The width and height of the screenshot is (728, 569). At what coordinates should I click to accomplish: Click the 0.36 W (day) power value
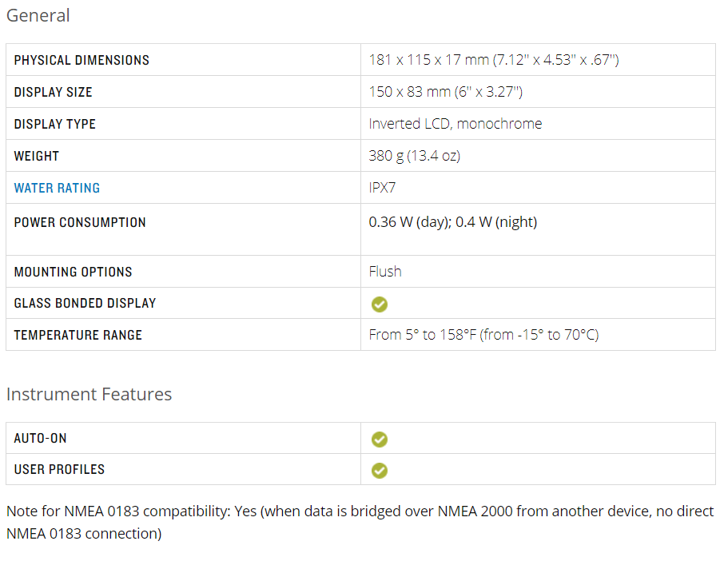coord(409,222)
